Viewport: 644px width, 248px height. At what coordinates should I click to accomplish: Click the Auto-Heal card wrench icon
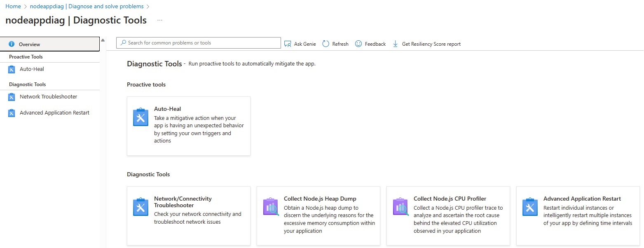141,117
